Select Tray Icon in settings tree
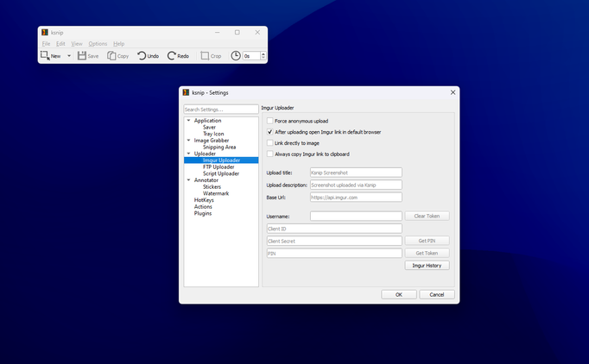Screen dimensions: 589x364 [213, 134]
